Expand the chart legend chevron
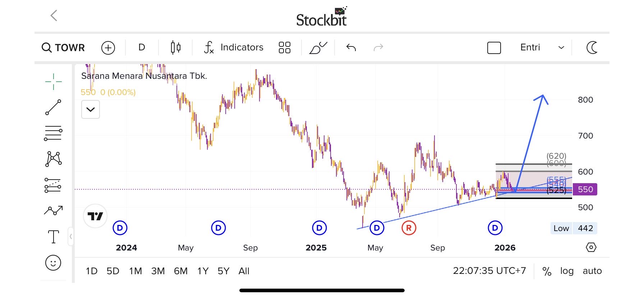 tap(91, 109)
